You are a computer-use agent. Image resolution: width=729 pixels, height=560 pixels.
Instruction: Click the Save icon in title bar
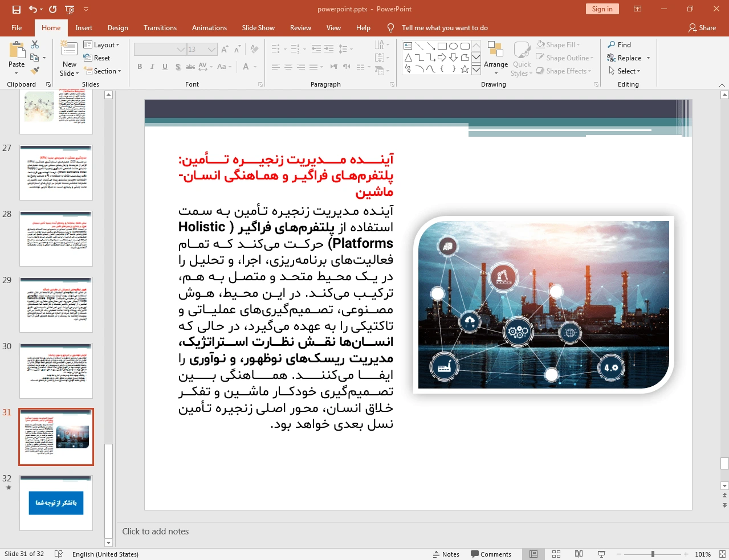tap(16, 9)
